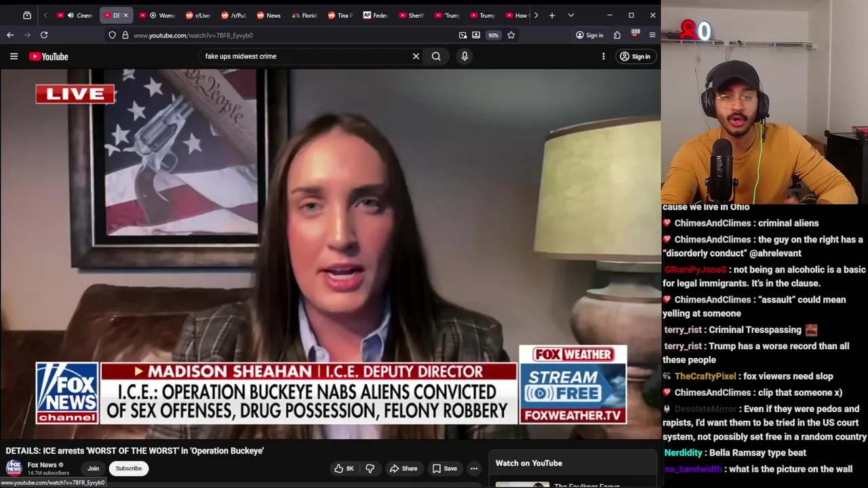
Task: Click no_bandwidth's chat message
Action: click(757, 469)
